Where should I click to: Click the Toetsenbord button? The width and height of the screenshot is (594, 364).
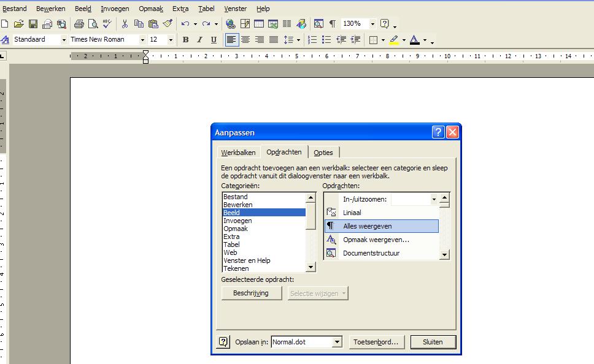click(376, 342)
